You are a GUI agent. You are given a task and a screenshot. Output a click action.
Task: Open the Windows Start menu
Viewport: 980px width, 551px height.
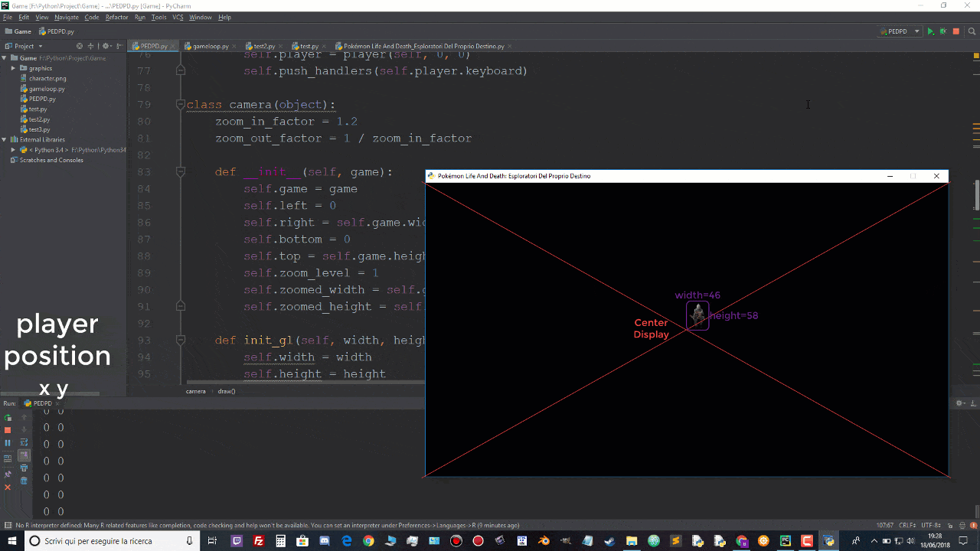[11, 541]
